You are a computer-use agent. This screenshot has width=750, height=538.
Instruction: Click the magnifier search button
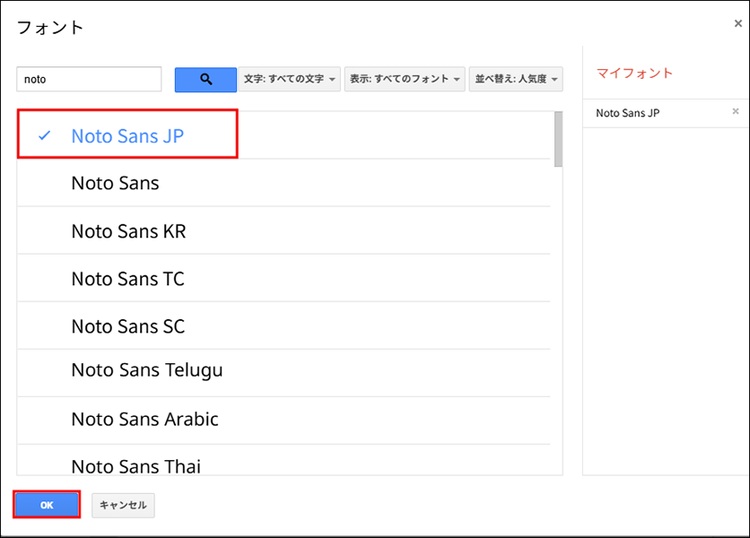(x=205, y=79)
